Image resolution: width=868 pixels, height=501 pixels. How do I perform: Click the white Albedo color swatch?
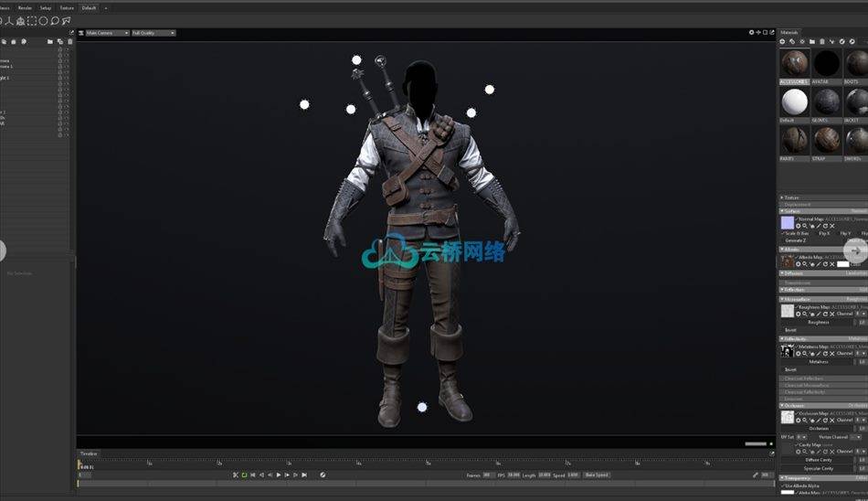click(842, 264)
